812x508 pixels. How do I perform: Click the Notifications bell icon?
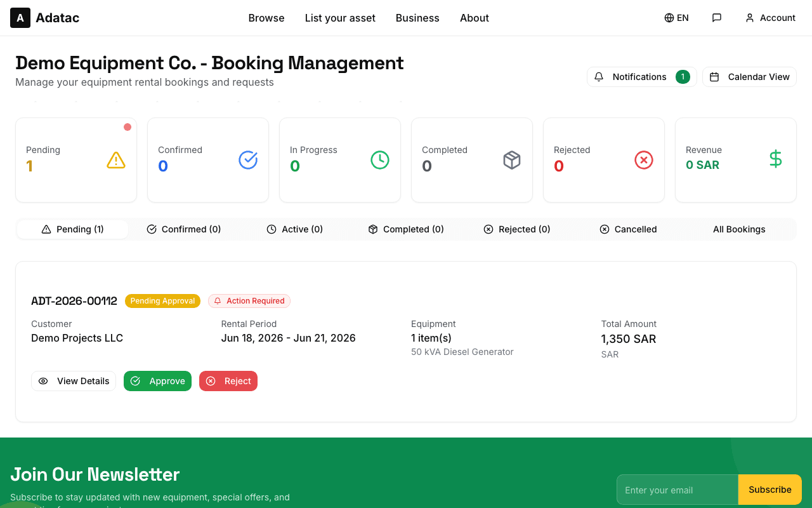coord(599,77)
